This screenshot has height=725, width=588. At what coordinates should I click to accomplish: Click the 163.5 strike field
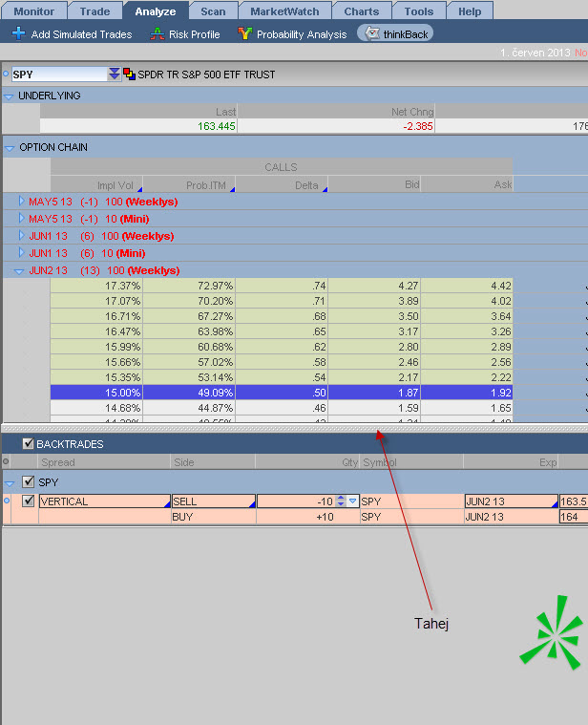click(574, 501)
